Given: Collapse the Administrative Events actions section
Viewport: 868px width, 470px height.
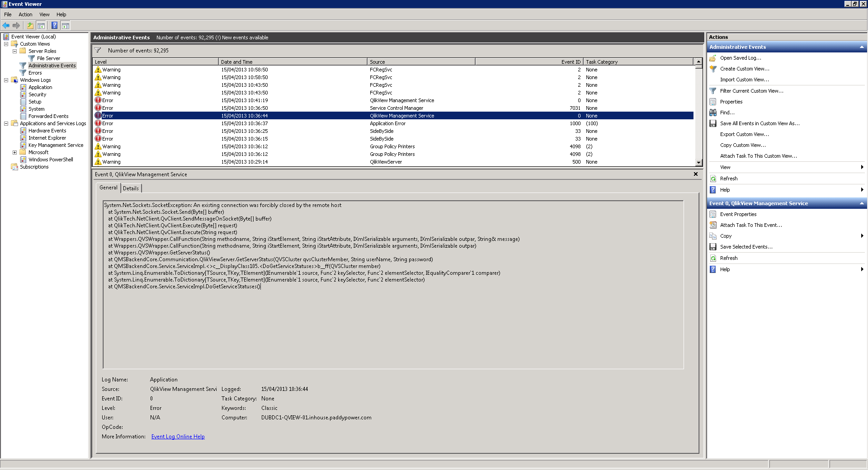Looking at the screenshot, I should pos(861,47).
